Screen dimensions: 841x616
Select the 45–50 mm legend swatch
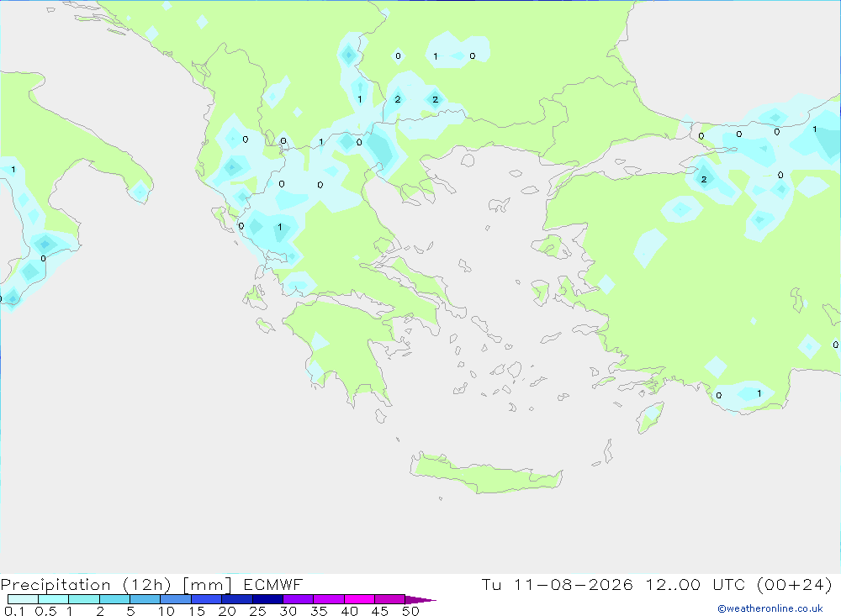pyautogui.click(x=389, y=599)
